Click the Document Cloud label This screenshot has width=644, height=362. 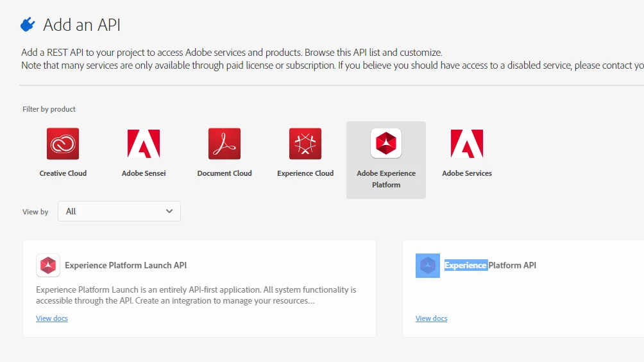pos(225,173)
